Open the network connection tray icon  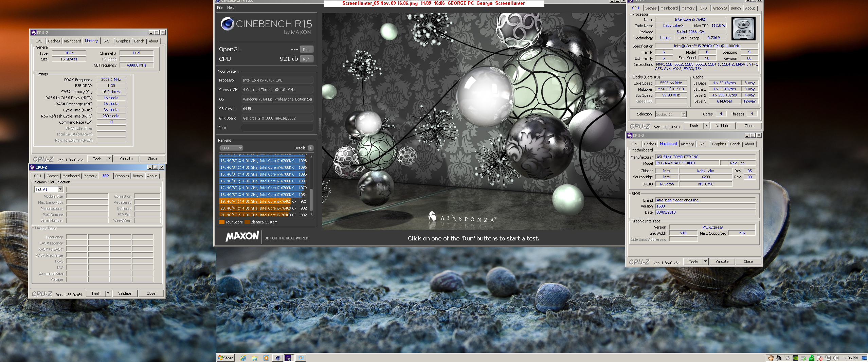click(828, 358)
